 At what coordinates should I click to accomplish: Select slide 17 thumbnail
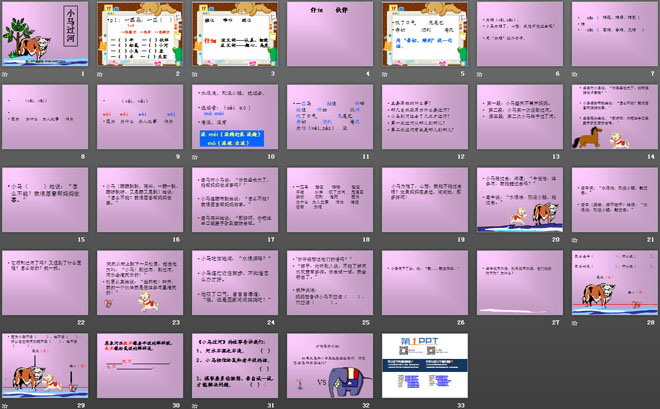235,200
